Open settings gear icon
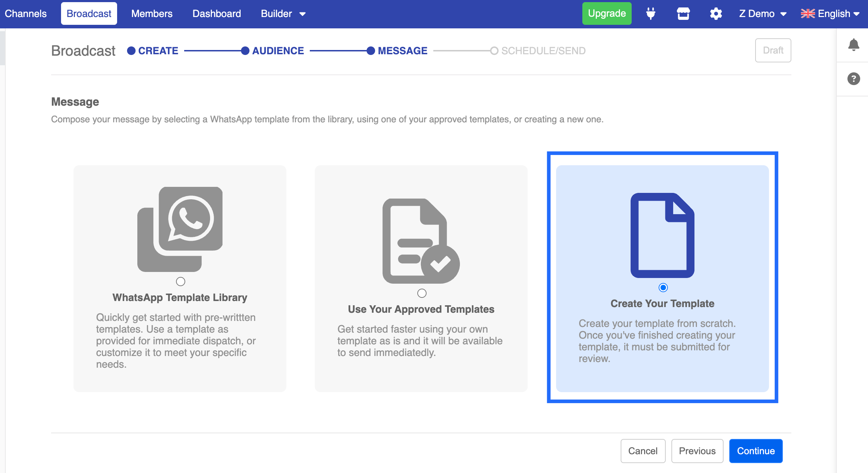The image size is (868, 473). pos(716,14)
